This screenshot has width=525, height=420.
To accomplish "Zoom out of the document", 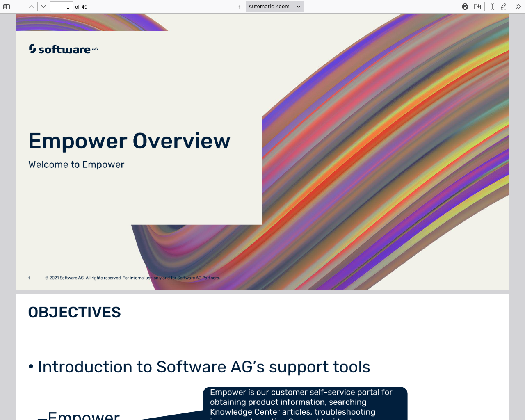I will [x=227, y=7].
